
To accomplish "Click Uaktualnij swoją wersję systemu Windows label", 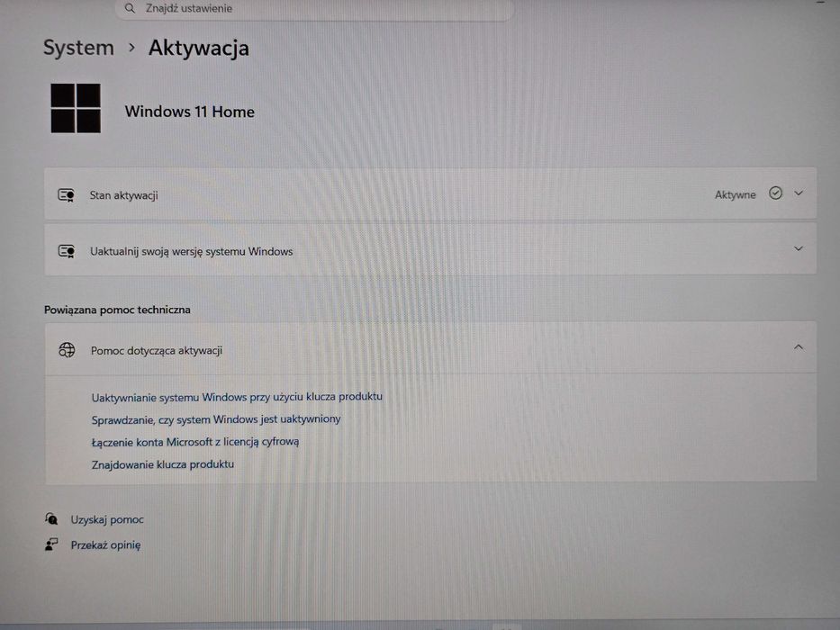I will pos(191,252).
